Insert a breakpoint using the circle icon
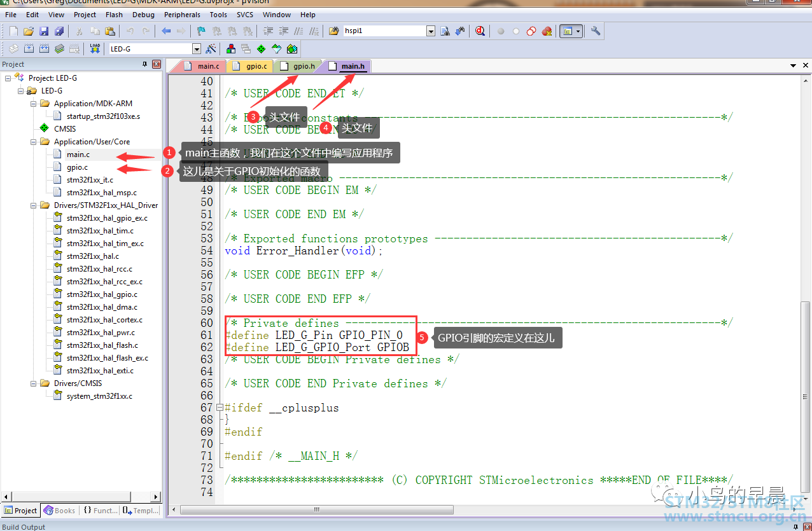Screen dimensions: 812x531 pos(501,31)
